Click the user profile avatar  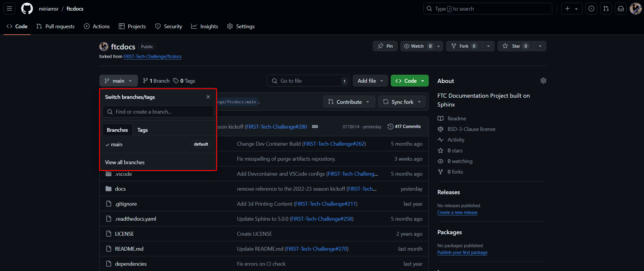tap(635, 9)
